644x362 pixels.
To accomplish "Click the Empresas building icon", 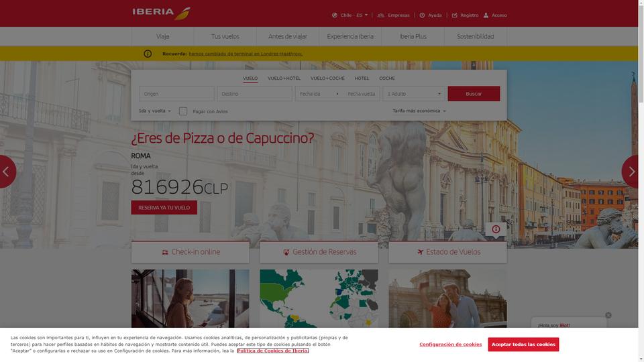I will coord(381,15).
